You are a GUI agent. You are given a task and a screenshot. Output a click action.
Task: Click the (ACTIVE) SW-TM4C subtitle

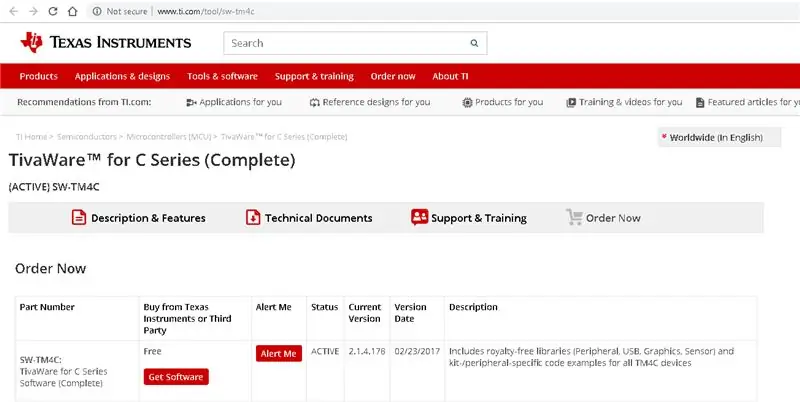[54, 187]
